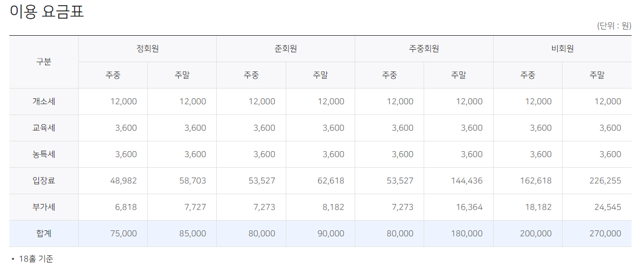Select 부가세 value '8,182'
The height and width of the screenshot is (277, 644).
tap(333, 207)
